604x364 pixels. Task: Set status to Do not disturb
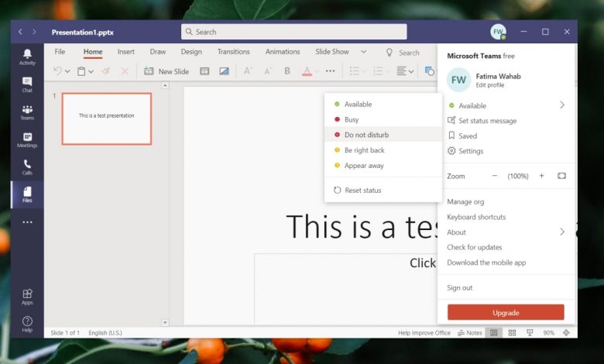click(x=383, y=135)
